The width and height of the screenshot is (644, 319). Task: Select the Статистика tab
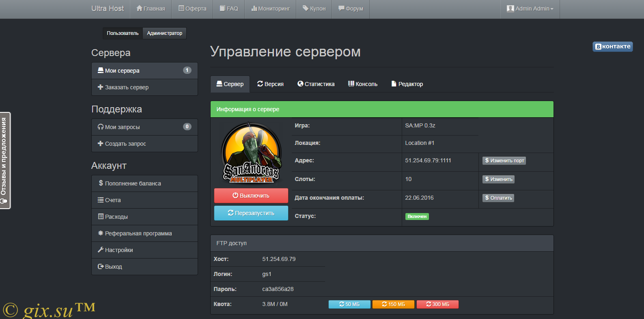point(316,84)
